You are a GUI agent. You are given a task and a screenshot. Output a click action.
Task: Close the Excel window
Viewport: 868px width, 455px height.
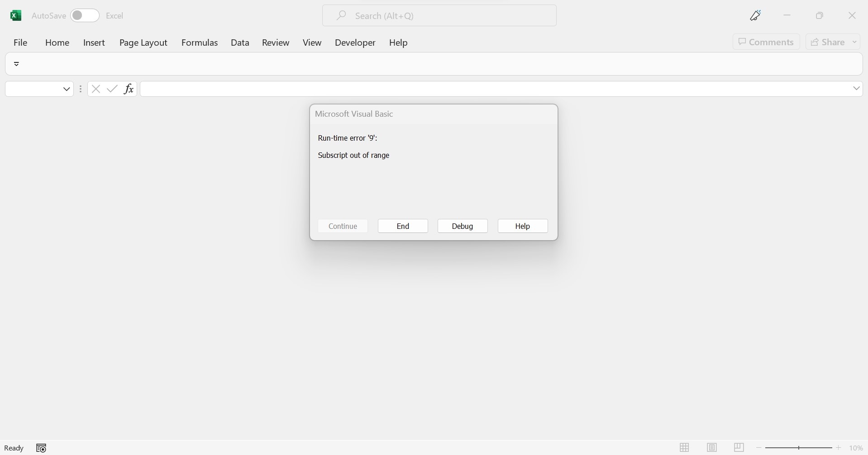point(852,15)
